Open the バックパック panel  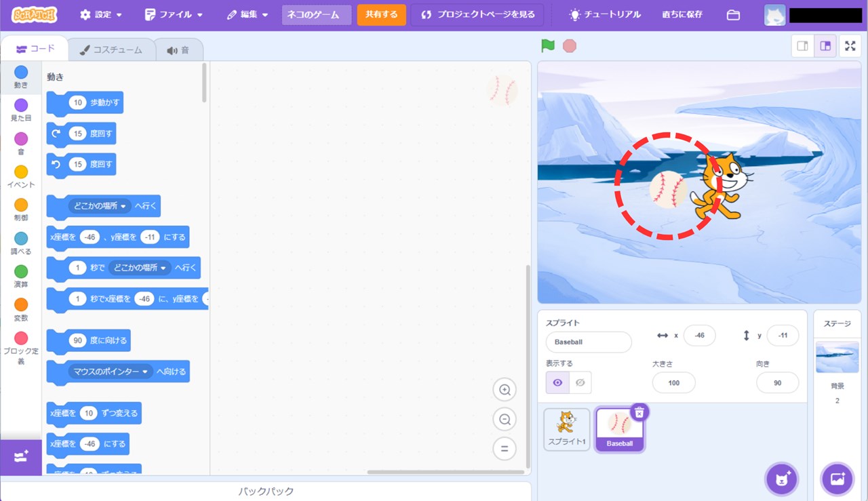point(265,492)
